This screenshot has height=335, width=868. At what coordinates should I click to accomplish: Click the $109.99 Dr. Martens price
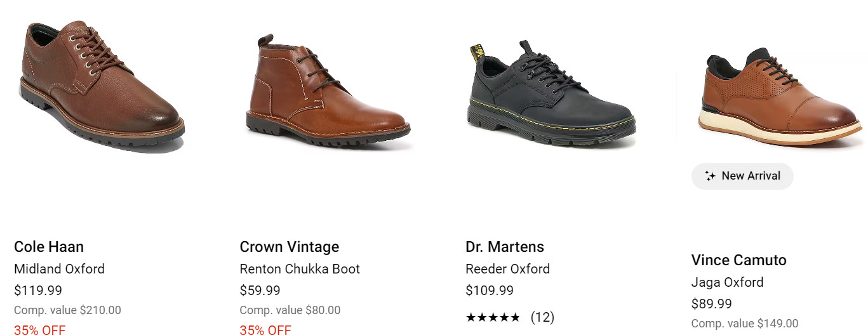490,291
